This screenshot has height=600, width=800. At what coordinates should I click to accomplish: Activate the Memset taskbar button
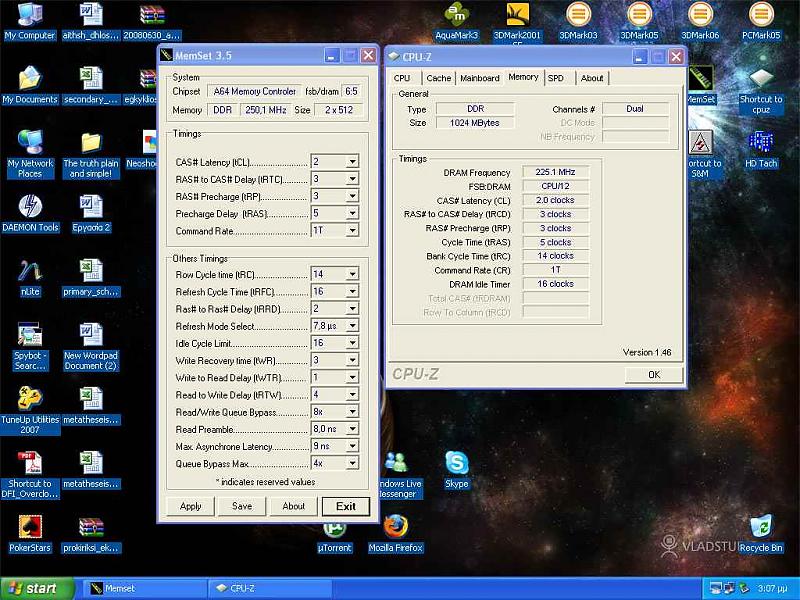point(145,589)
